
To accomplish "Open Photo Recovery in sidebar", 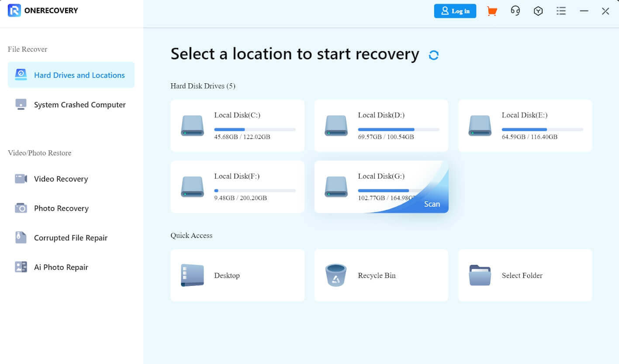I will (61, 209).
